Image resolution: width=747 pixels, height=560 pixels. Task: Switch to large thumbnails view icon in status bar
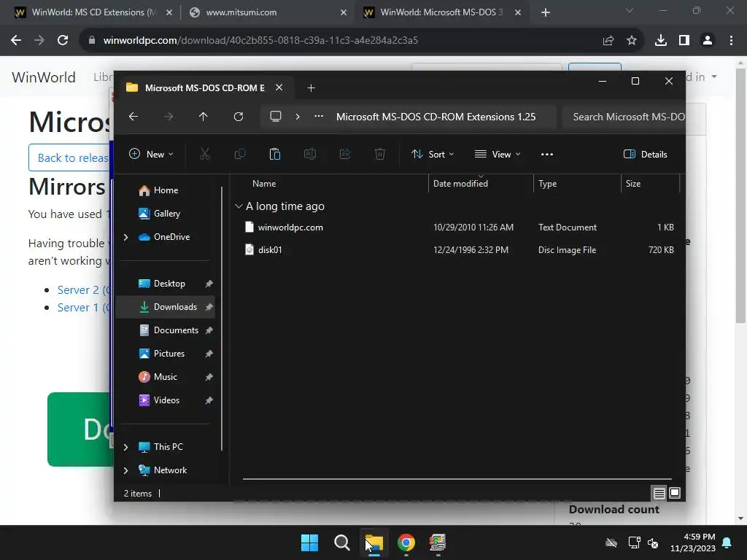click(675, 494)
